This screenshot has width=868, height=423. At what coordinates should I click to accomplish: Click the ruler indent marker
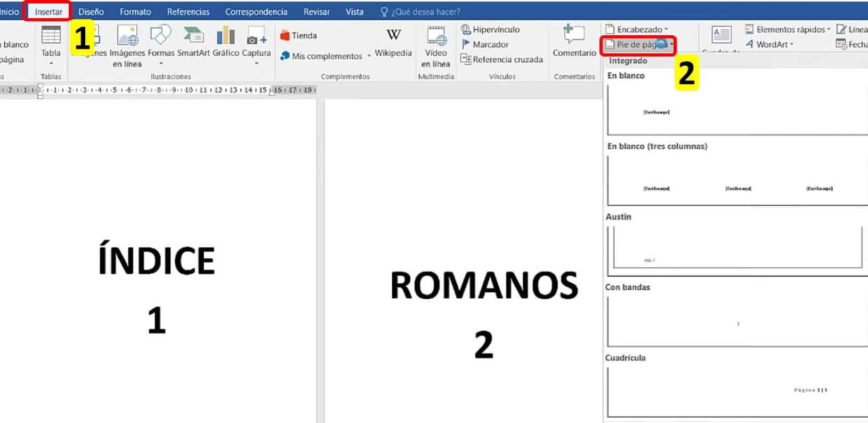(x=40, y=91)
